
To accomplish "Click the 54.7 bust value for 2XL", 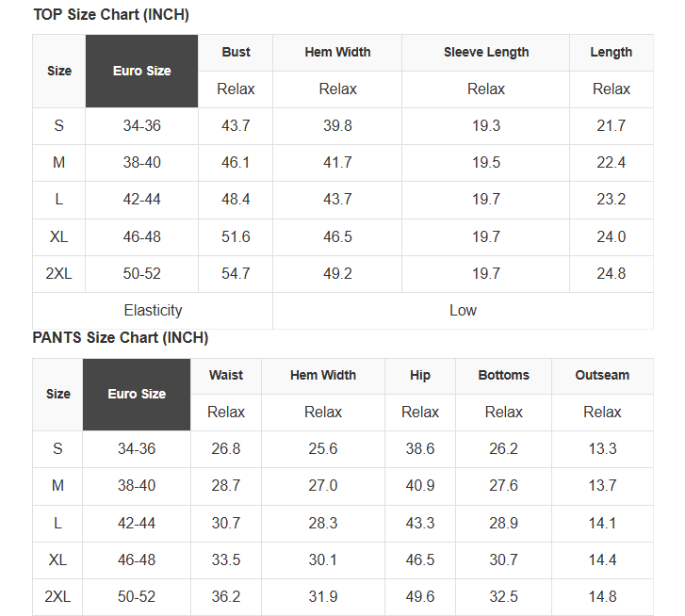I will point(236,273).
